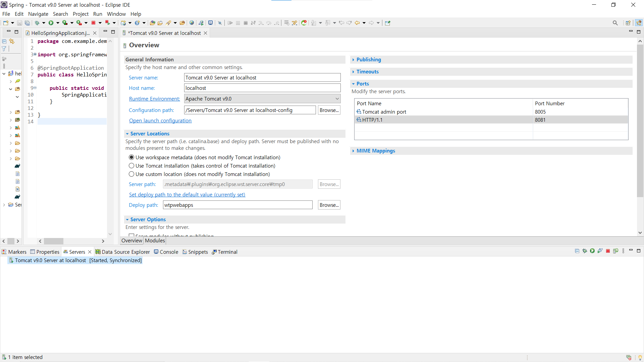Click the code editor horizontal scrollbar thumb
Image resolution: width=644 pixels, height=362 pixels.
click(x=53, y=241)
